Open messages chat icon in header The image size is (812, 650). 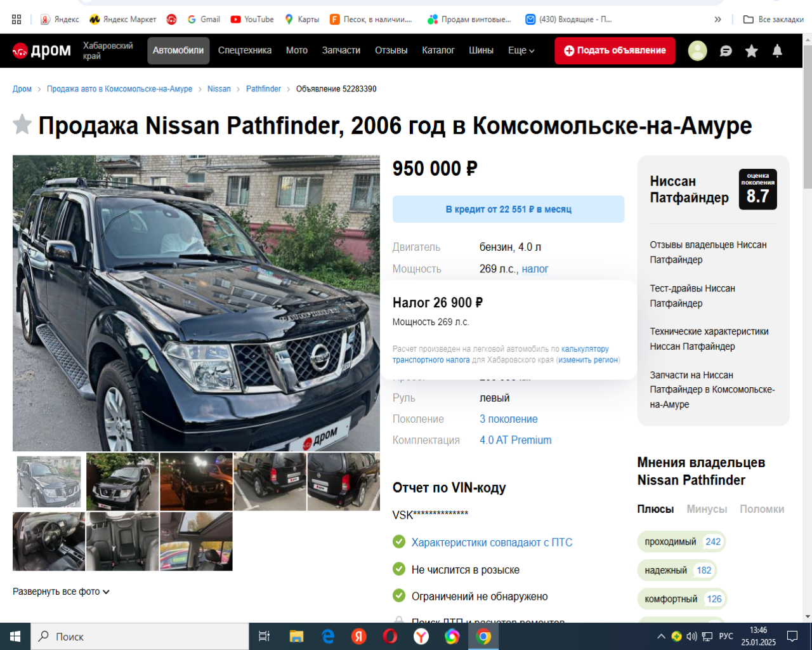click(726, 51)
